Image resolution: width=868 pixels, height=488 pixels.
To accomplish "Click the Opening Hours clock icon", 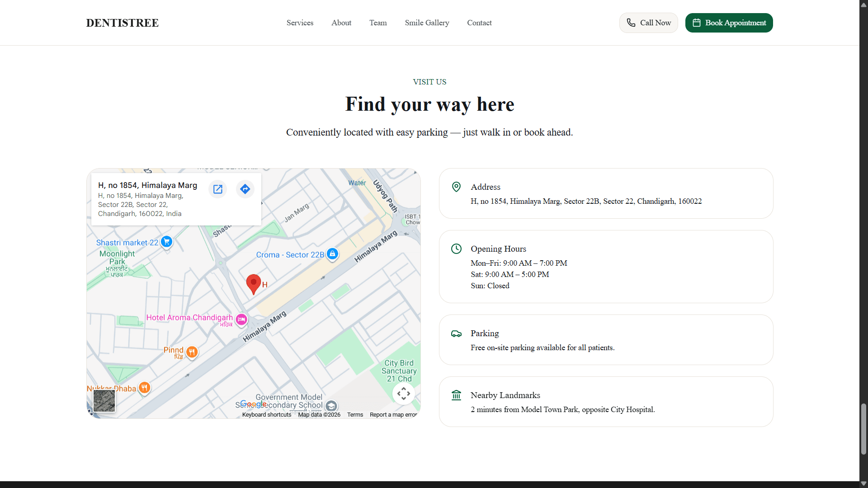I will pyautogui.click(x=456, y=249).
